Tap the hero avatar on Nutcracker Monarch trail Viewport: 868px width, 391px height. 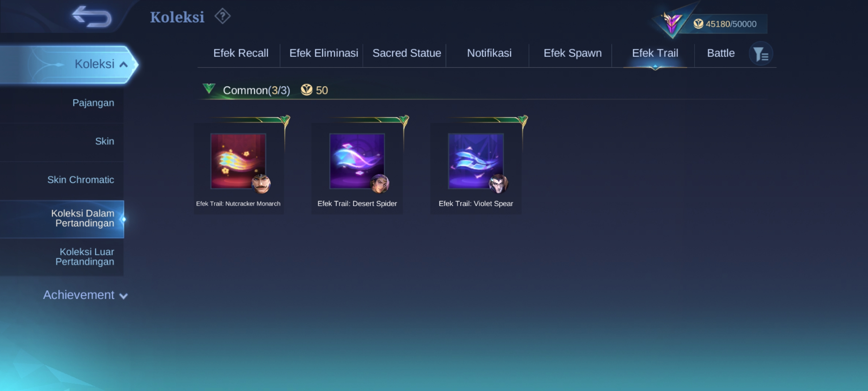(261, 184)
